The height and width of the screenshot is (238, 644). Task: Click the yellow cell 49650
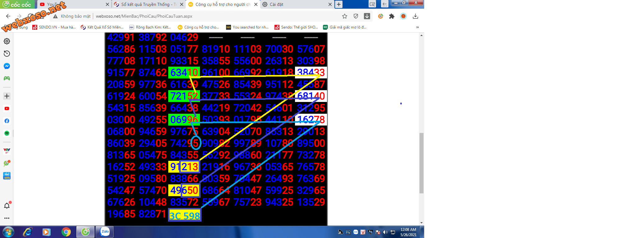click(184, 190)
